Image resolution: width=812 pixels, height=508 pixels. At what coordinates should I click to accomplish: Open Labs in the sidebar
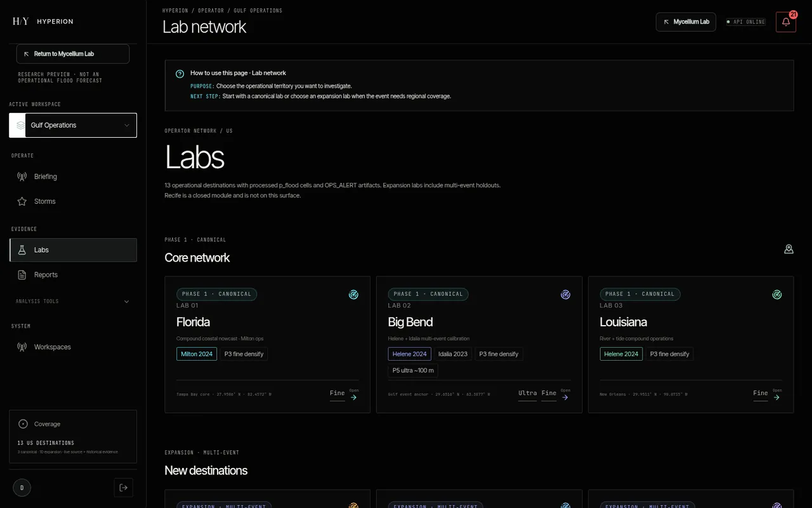pos(73,250)
